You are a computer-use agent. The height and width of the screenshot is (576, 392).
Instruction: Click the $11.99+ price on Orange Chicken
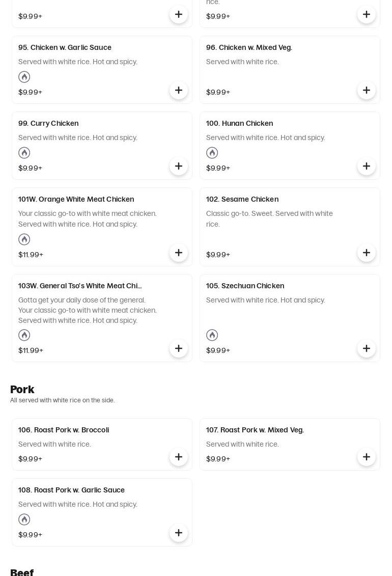pyautogui.click(x=31, y=255)
